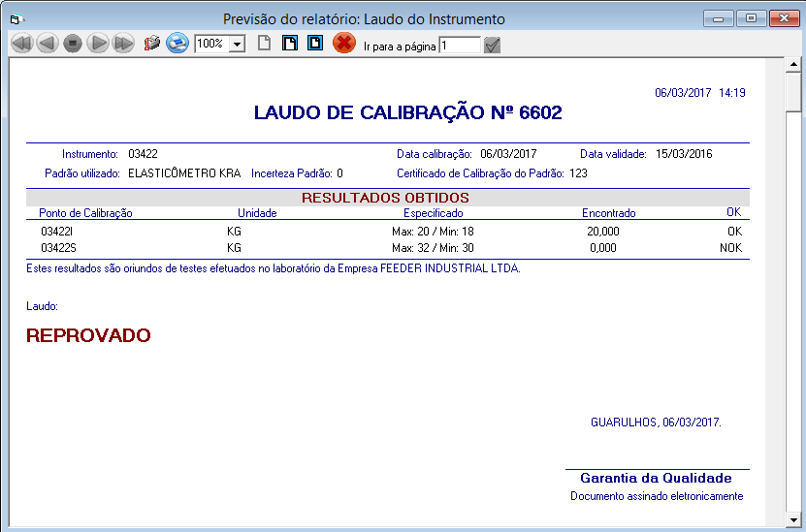Go to the next report page
The width and height of the screenshot is (806, 532).
[x=98, y=44]
